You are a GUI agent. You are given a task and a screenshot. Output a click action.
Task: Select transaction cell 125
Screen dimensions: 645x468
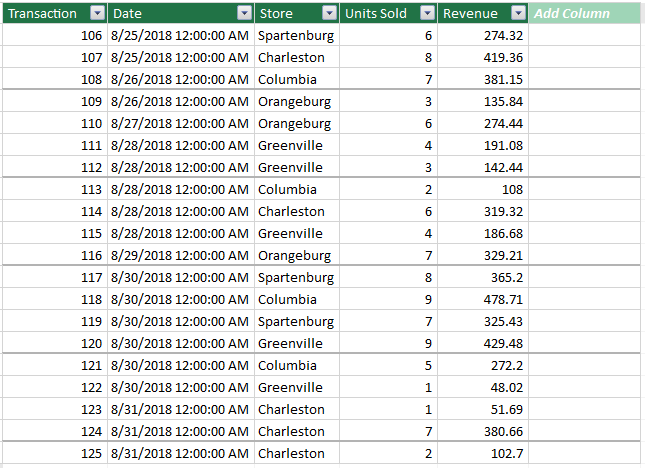(55, 453)
